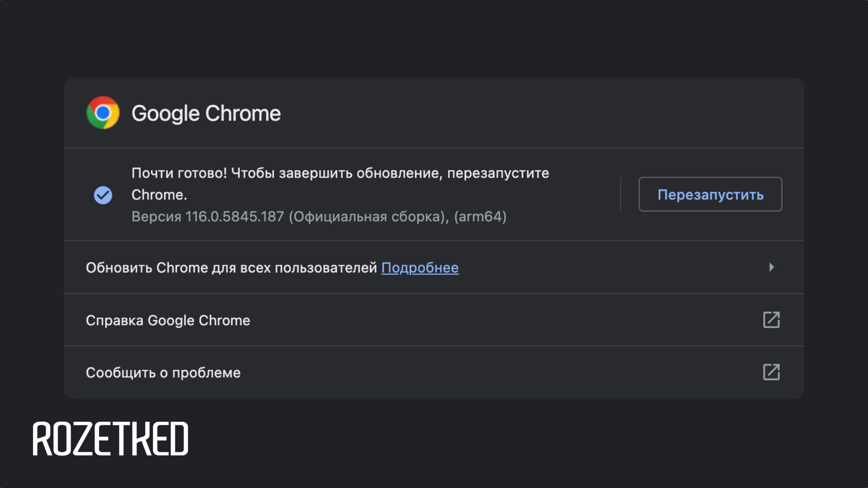The width and height of the screenshot is (868, 488).
Task: Select the Сообщить о проблеме row text
Action: (163, 373)
